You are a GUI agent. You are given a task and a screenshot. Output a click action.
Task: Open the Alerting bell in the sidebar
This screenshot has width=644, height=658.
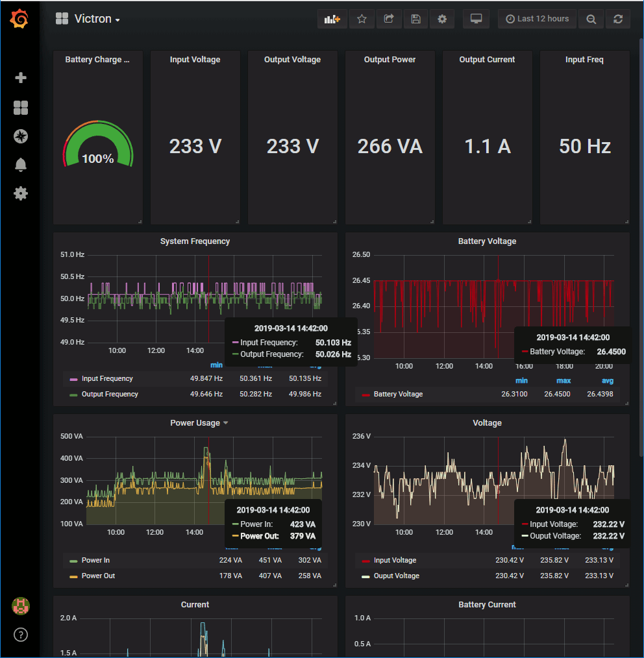click(20, 165)
